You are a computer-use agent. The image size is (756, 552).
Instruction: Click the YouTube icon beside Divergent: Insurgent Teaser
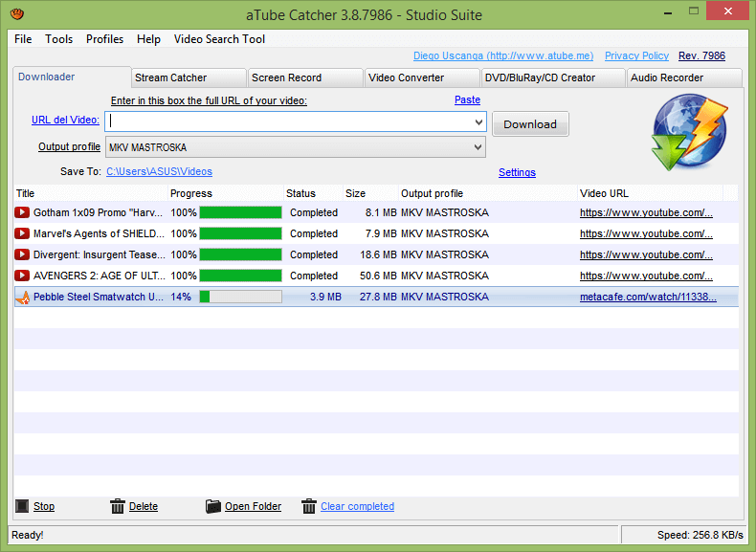click(x=22, y=254)
